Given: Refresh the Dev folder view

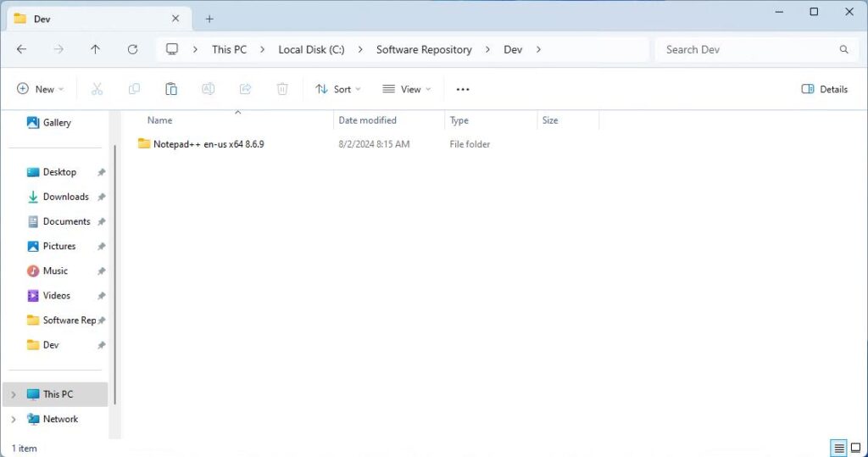Looking at the screenshot, I should pyautogui.click(x=132, y=49).
